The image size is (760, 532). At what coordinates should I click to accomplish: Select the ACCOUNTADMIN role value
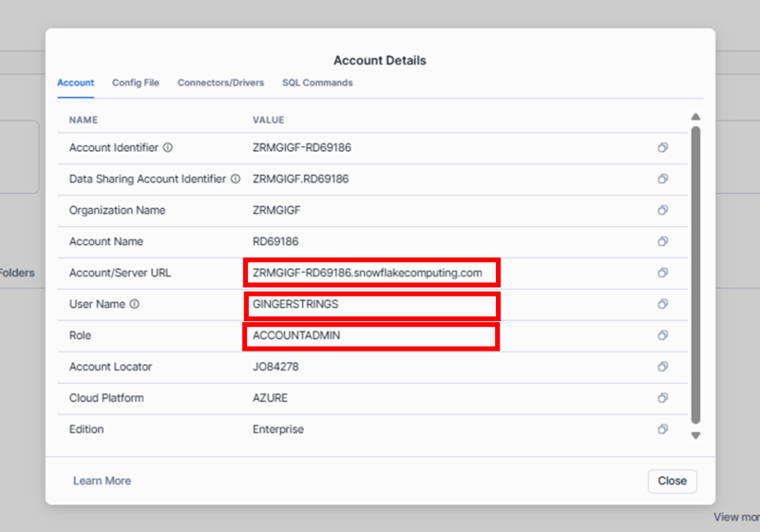[x=296, y=335]
